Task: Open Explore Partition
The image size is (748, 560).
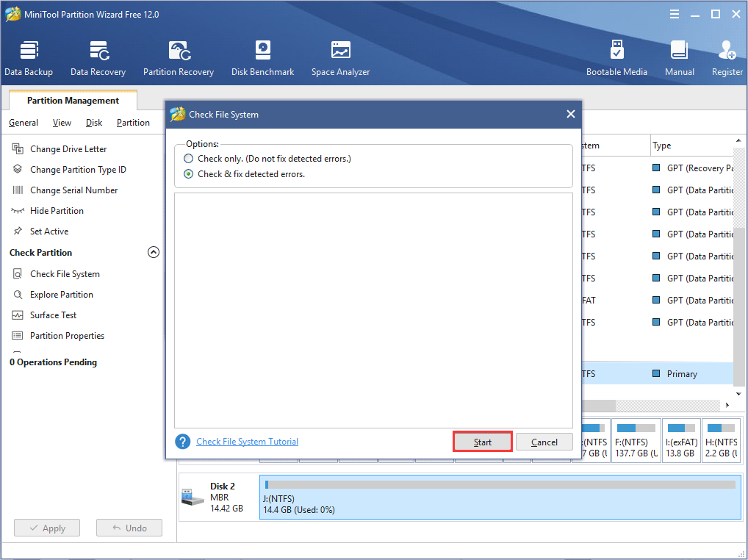Action: [52, 294]
